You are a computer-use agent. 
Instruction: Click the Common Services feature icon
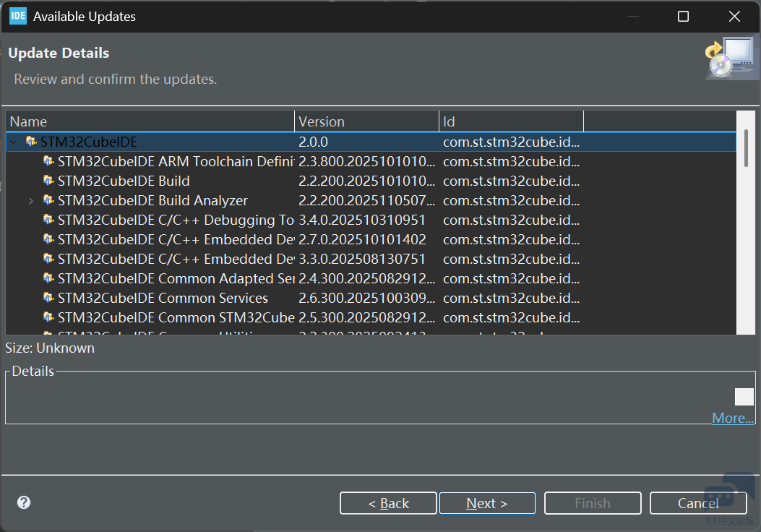pos(48,298)
